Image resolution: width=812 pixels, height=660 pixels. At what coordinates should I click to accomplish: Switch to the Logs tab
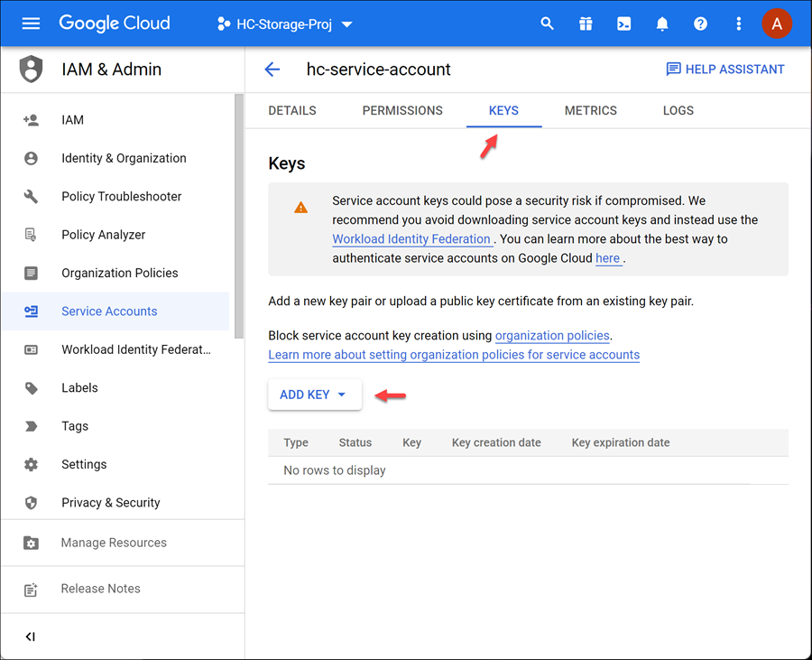(678, 110)
